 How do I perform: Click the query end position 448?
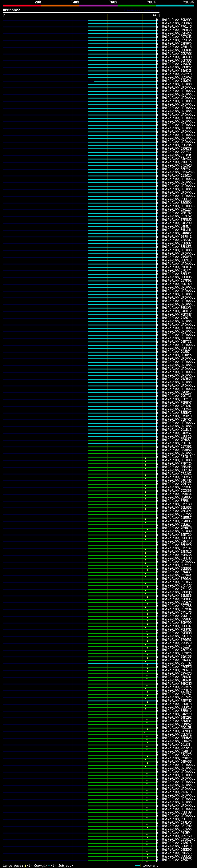point(155,15)
